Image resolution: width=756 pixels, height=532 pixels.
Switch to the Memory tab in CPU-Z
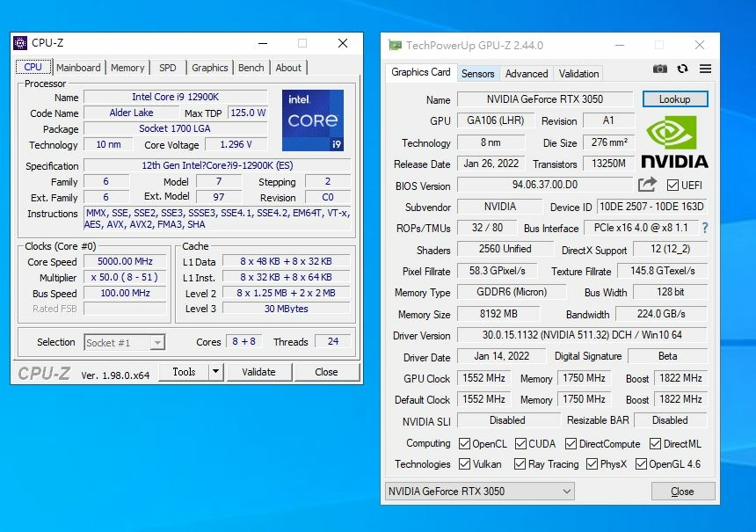pyautogui.click(x=127, y=68)
